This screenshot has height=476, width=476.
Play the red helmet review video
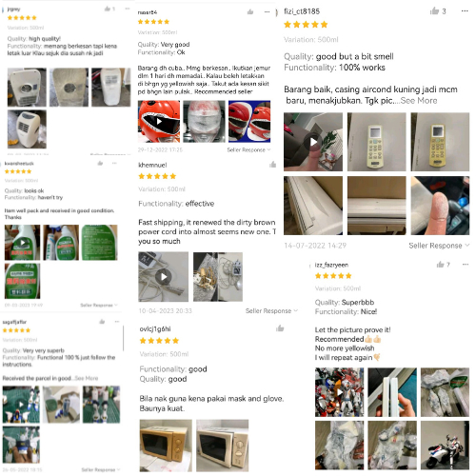coord(159,121)
